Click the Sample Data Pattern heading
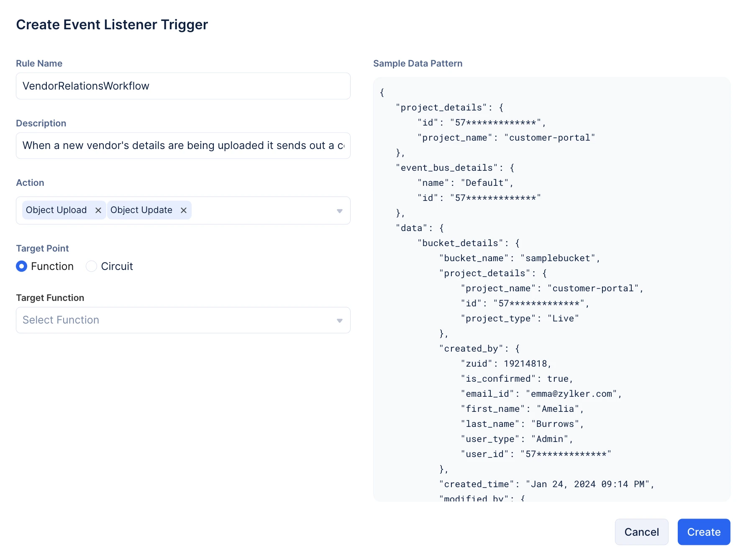This screenshot has height=560, width=743. [x=418, y=64]
